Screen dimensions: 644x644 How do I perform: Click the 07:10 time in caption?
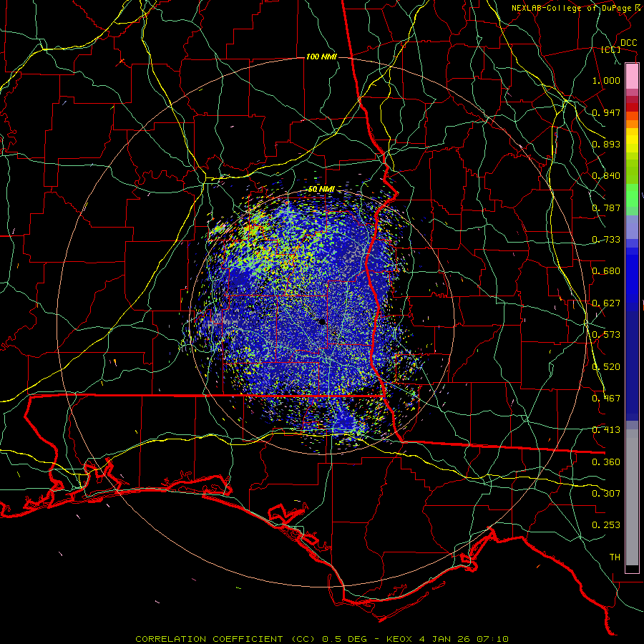click(492, 639)
